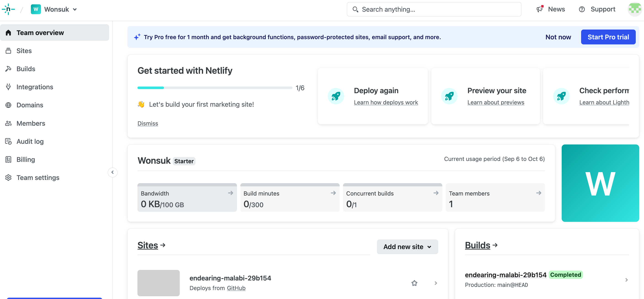Open Team settings in the sidebar
Image resolution: width=644 pixels, height=299 pixels.
tap(38, 178)
